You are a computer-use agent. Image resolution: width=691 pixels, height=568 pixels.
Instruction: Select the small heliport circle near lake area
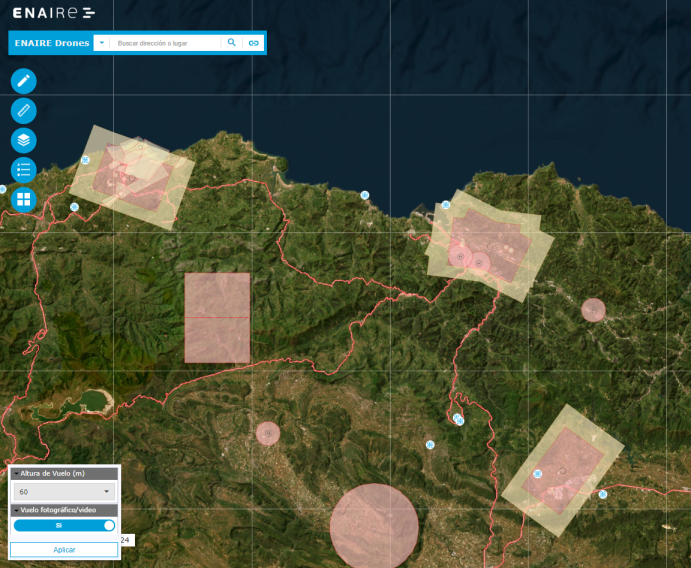click(268, 434)
